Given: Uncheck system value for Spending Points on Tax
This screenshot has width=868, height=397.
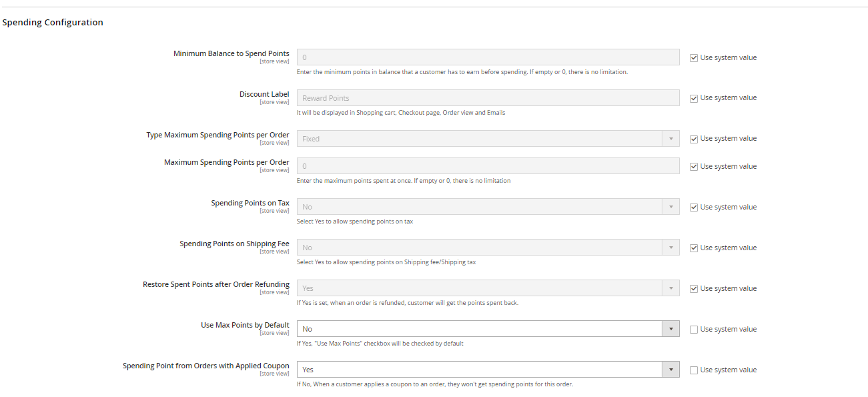Looking at the screenshot, I should tap(694, 208).
